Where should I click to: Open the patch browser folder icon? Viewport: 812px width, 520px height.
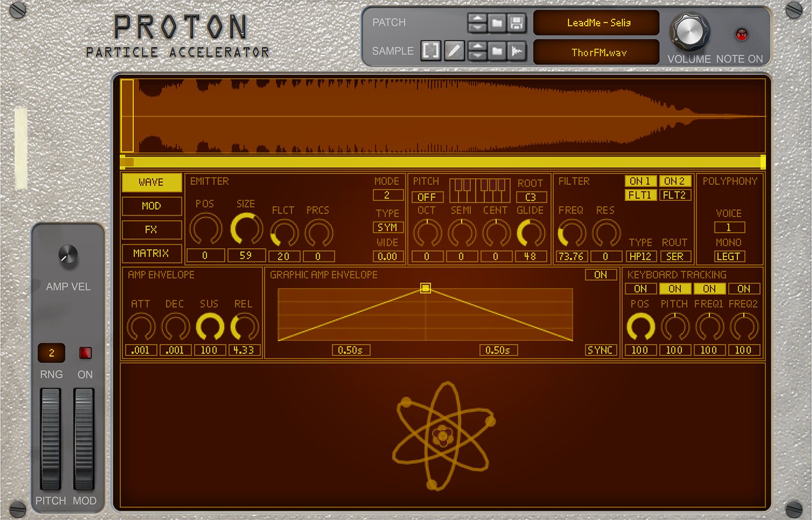click(x=497, y=23)
